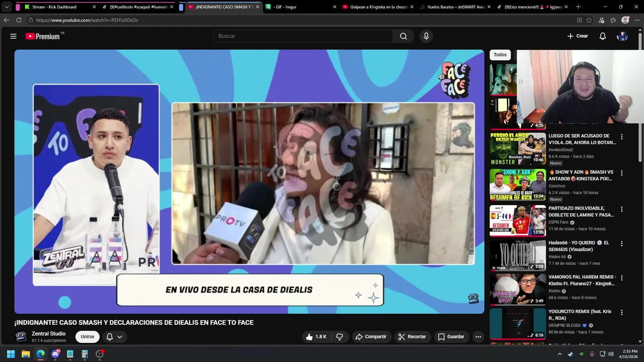Screen dimensions: 644x362
Task: Open LUEGO DE SER ACUSADO video thumbnail
Action: point(518,149)
